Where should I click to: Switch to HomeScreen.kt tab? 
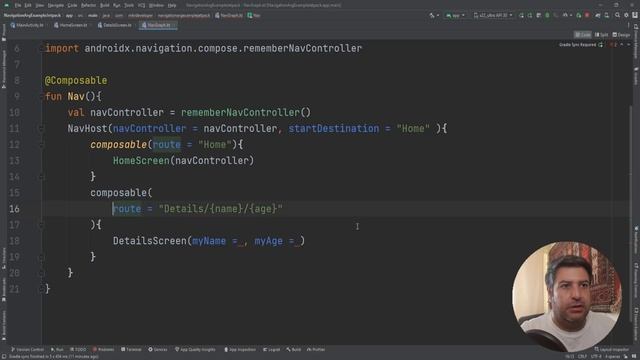coord(71,25)
